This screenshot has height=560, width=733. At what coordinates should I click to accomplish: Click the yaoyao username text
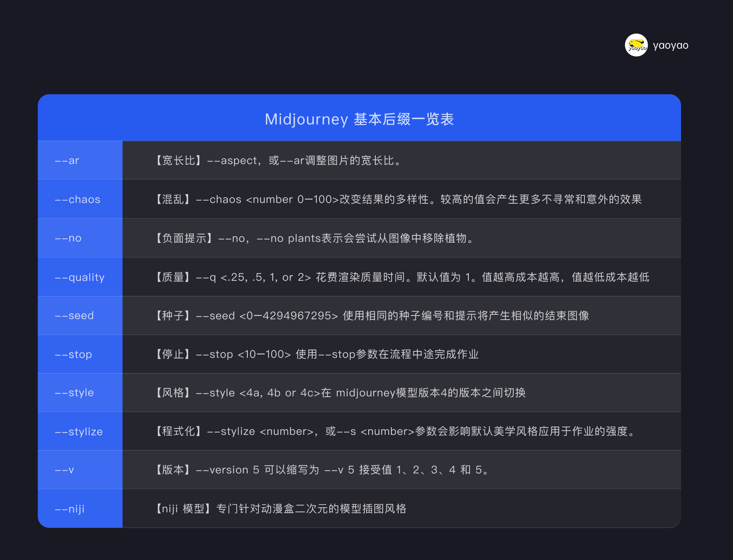tap(670, 45)
